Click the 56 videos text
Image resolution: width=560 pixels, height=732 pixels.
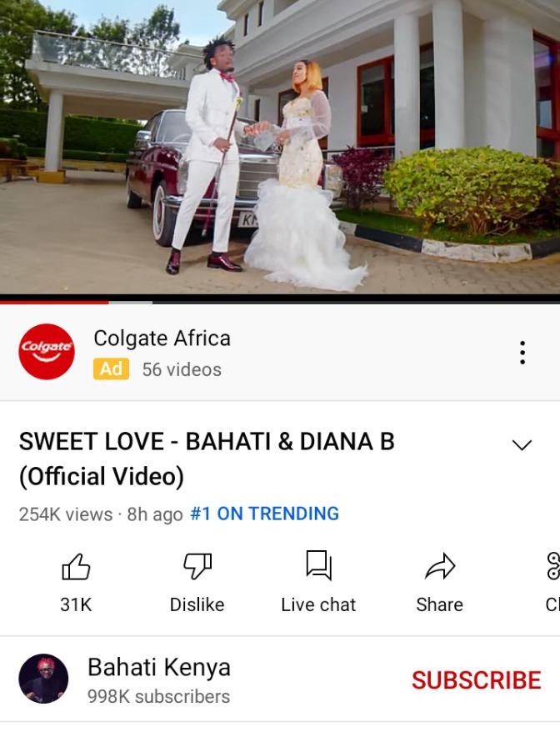(182, 369)
